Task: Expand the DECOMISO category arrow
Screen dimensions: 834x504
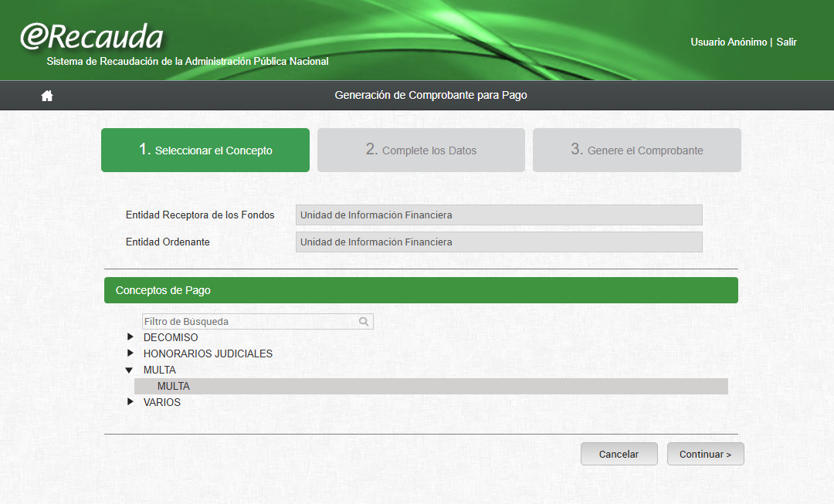Action: pos(131,337)
